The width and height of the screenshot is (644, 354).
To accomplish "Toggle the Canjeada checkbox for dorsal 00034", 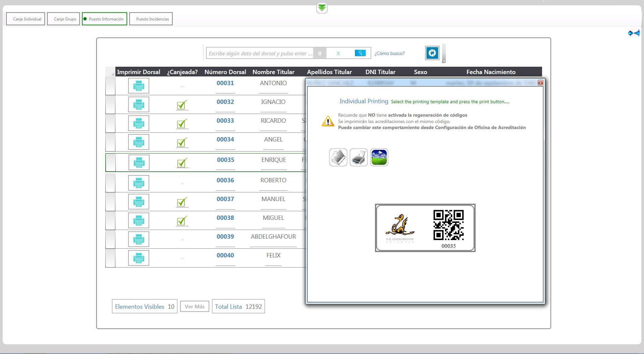I will (182, 142).
